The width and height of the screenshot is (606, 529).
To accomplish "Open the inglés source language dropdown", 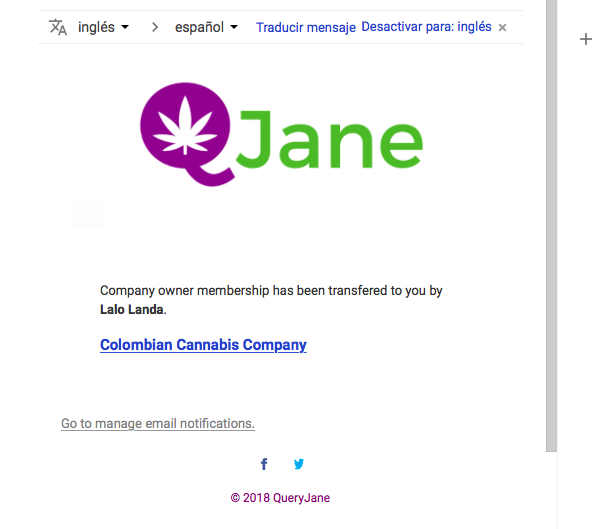I will (x=103, y=27).
